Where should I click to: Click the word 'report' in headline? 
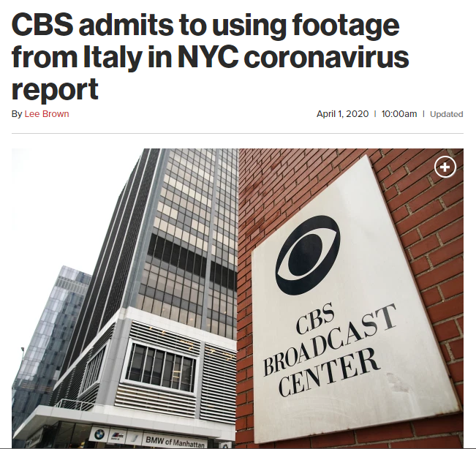click(55, 89)
